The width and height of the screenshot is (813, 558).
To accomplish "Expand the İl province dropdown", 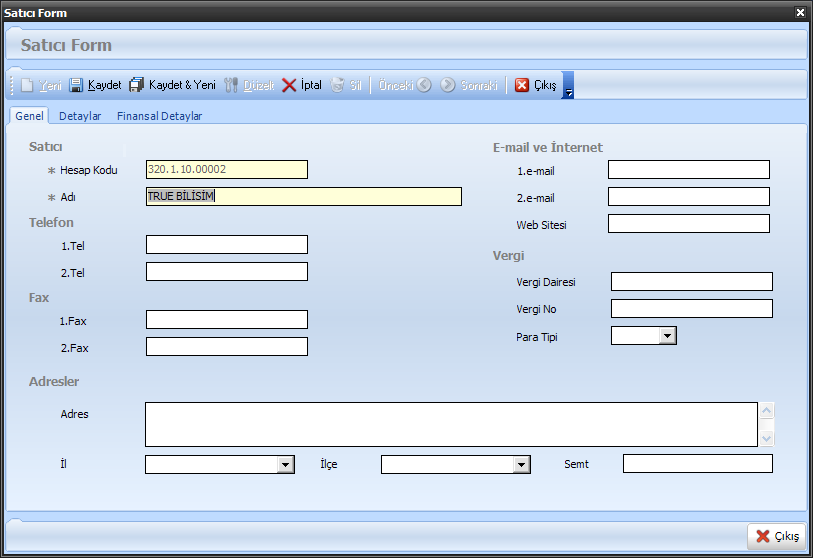I will 285,464.
